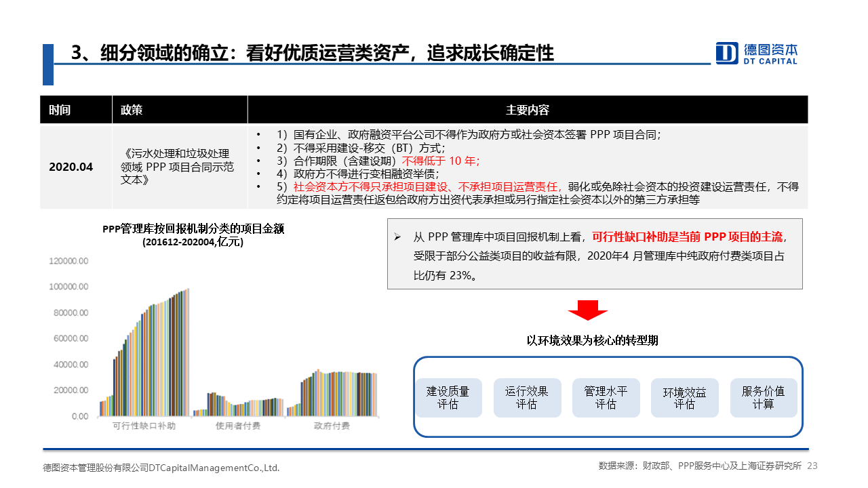The height and width of the screenshot is (488, 868).
Task: Click the 100000.00 axis label
Action: tap(68, 287)
